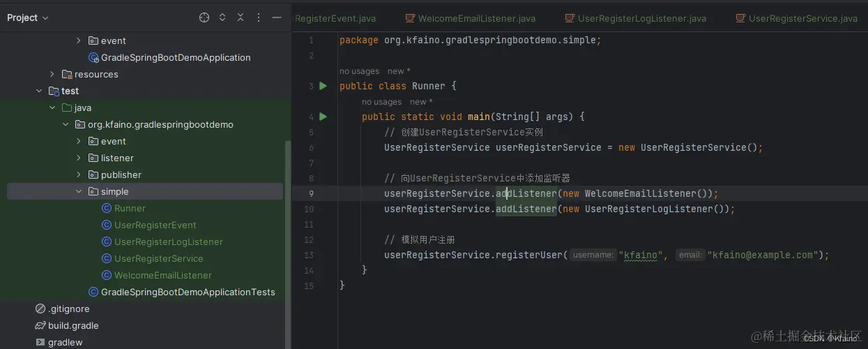Click the build.gradle elephant icon

pyautogui.click(x=40, y=326)
